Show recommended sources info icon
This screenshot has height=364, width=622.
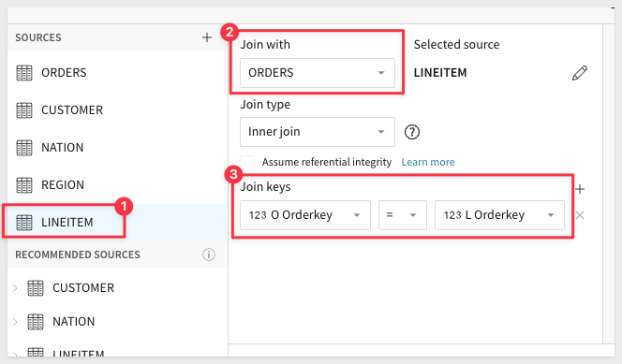209,255
